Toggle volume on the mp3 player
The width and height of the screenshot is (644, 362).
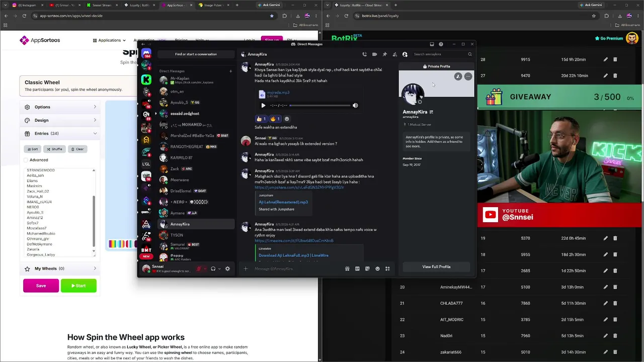pos(355,106)
